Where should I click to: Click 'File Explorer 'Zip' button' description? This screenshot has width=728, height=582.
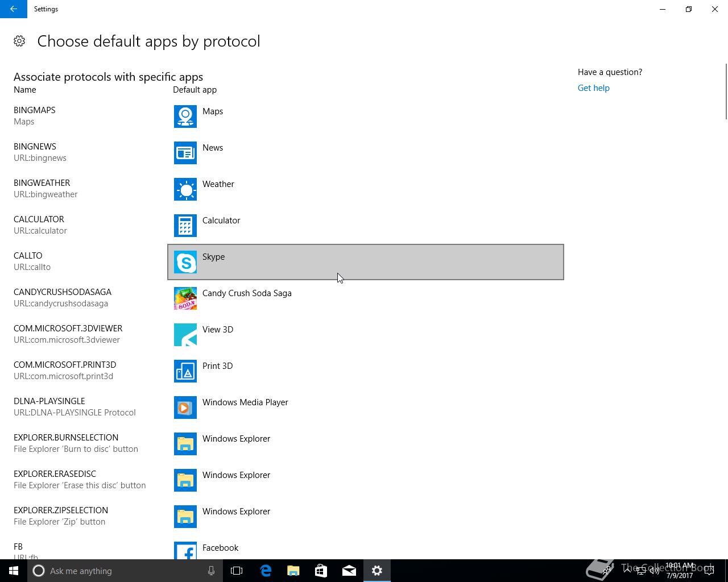(59, 522)
